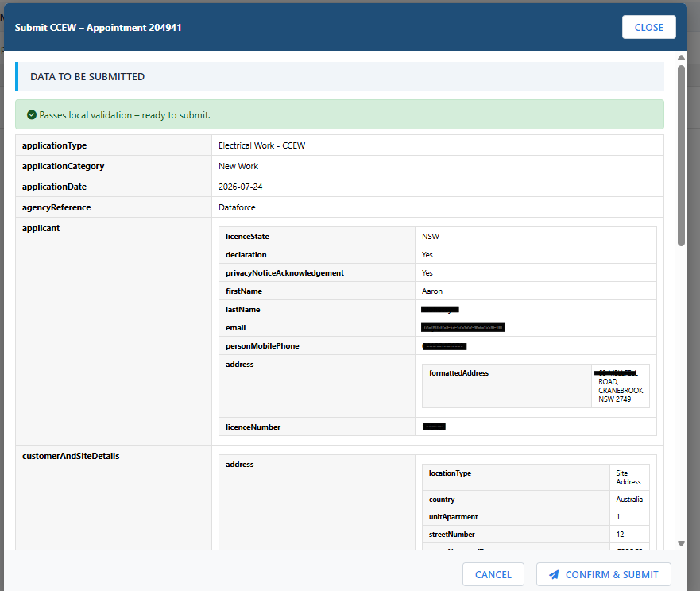Select the 'New Work' value

pyautogui.click(x=238, y=166)
